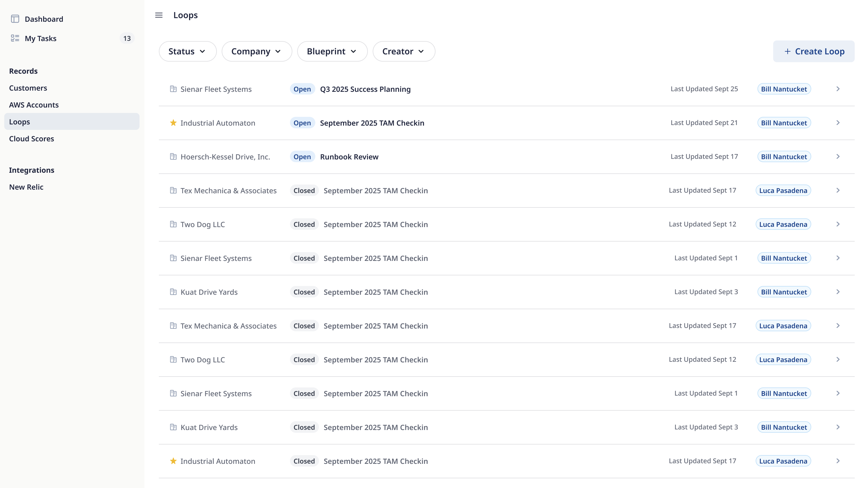Viewport: 868px width, 488px height.
Task: Go to Customers in the sidebar
Action: [x=28, y=88]
